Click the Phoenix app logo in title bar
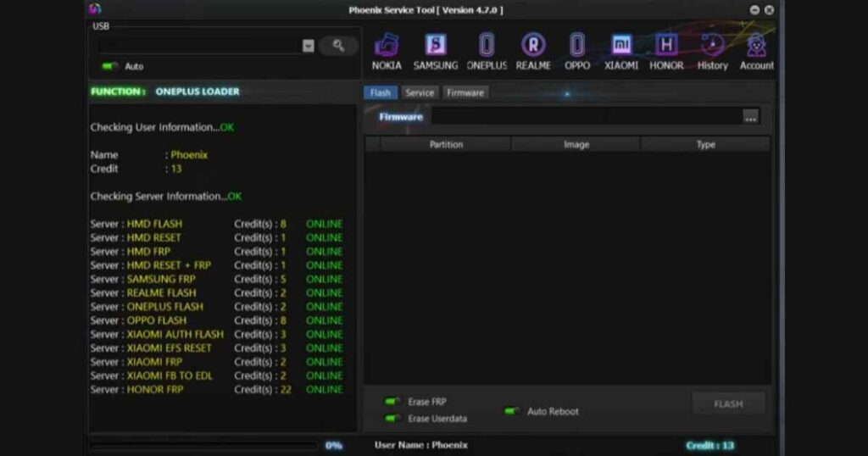This screenshot has width=868, height=456. pyautogui.click(x=95, y=8)
